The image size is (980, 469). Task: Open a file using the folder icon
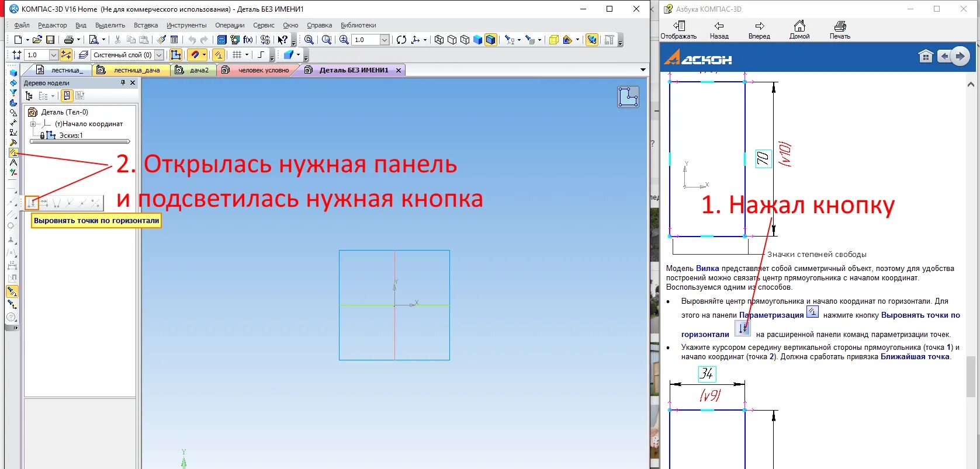coord(37,40)
